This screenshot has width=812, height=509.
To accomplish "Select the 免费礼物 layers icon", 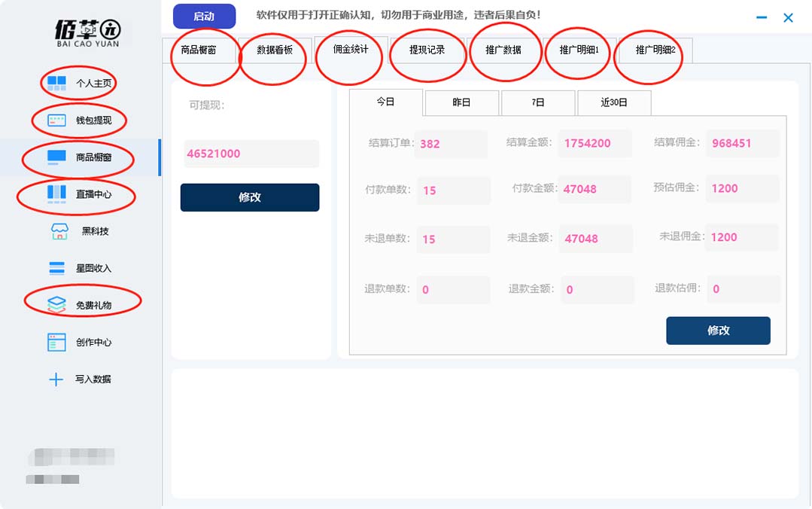I will (x=57, y=304).
